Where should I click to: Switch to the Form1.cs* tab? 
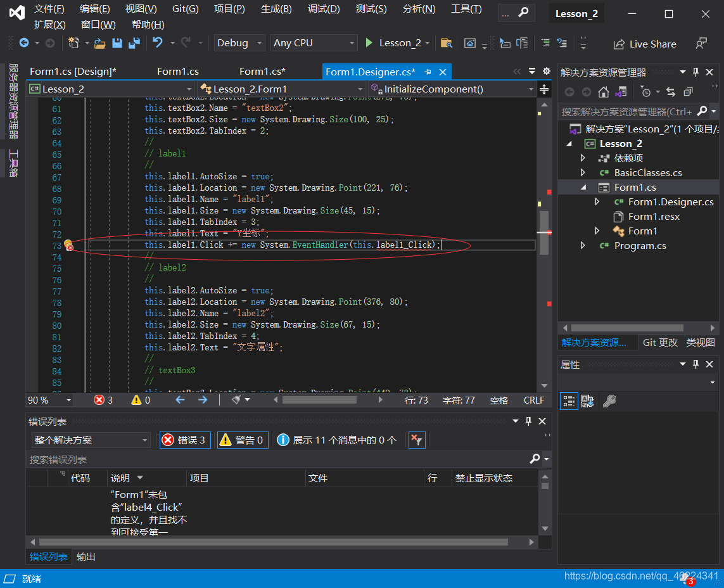[x=262, y=72]
